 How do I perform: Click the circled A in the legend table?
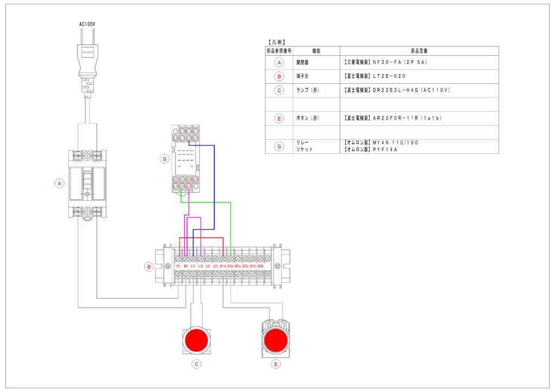click(x=279, y=63)
